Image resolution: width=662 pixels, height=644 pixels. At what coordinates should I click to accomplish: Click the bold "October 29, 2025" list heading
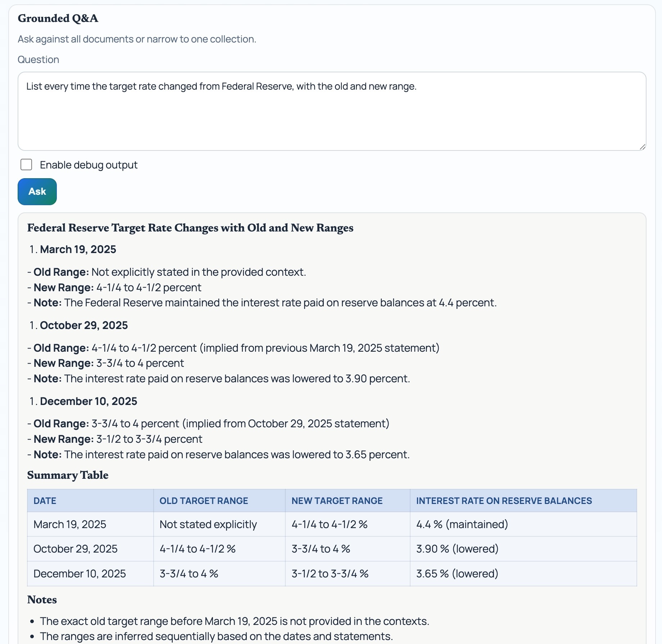click(x=84, y=325)
